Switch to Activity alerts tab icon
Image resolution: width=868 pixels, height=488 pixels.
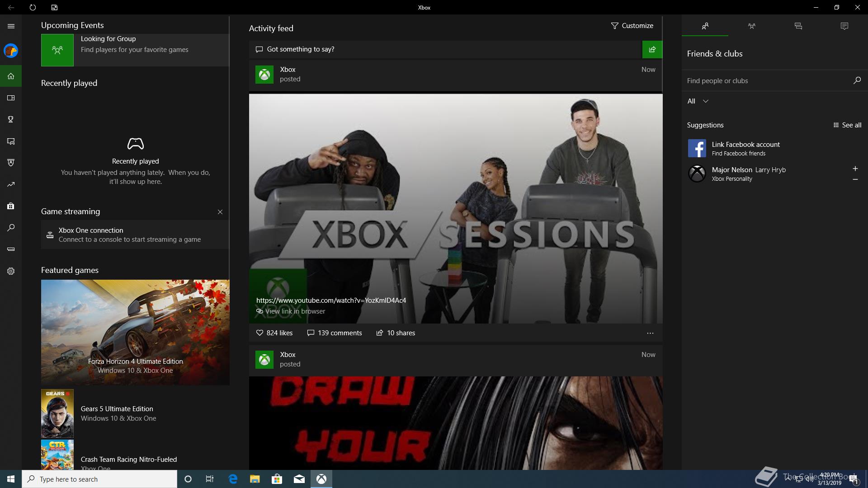(844, 26)
